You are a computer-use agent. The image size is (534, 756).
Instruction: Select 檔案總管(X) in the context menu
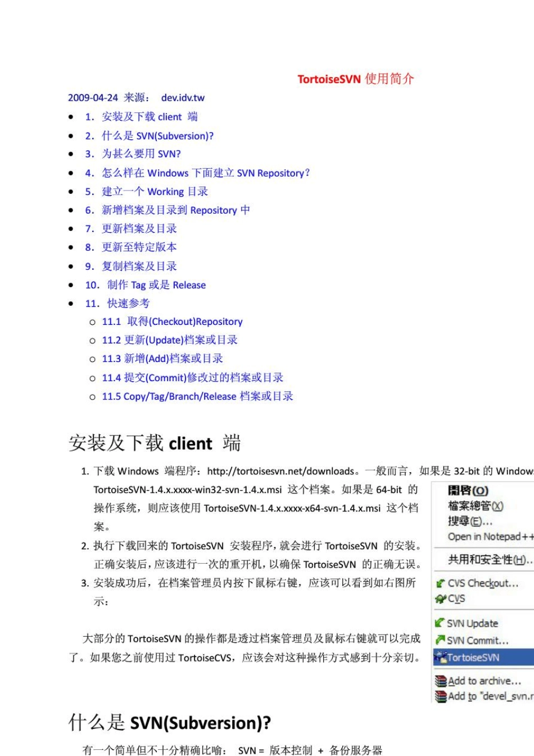click(476, 506)
